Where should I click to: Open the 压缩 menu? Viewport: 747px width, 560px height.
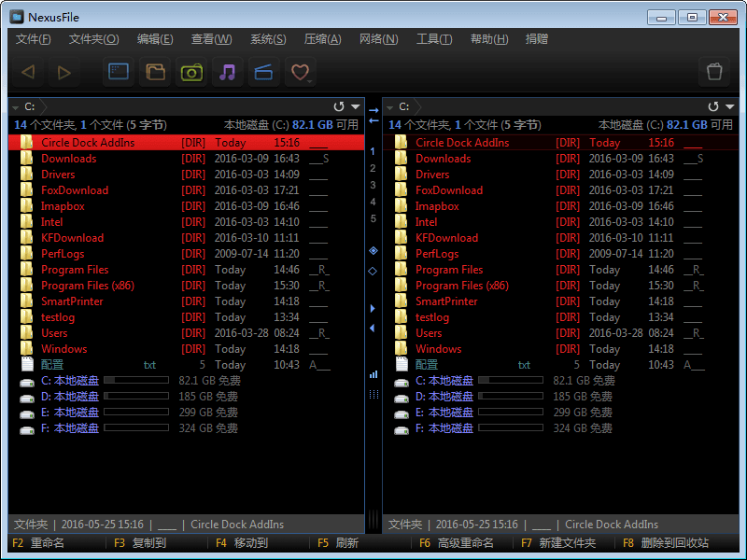[322, 38]
